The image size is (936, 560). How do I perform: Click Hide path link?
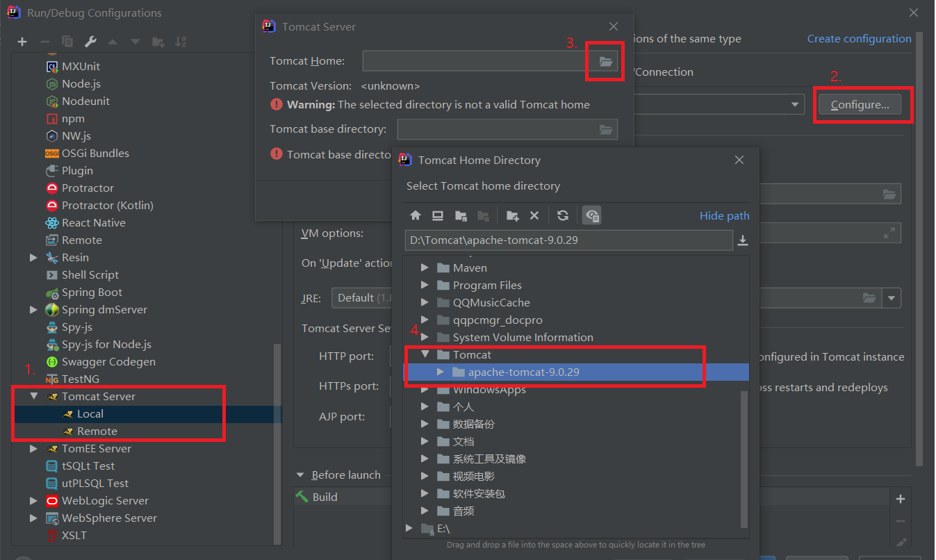pos(724,215)
